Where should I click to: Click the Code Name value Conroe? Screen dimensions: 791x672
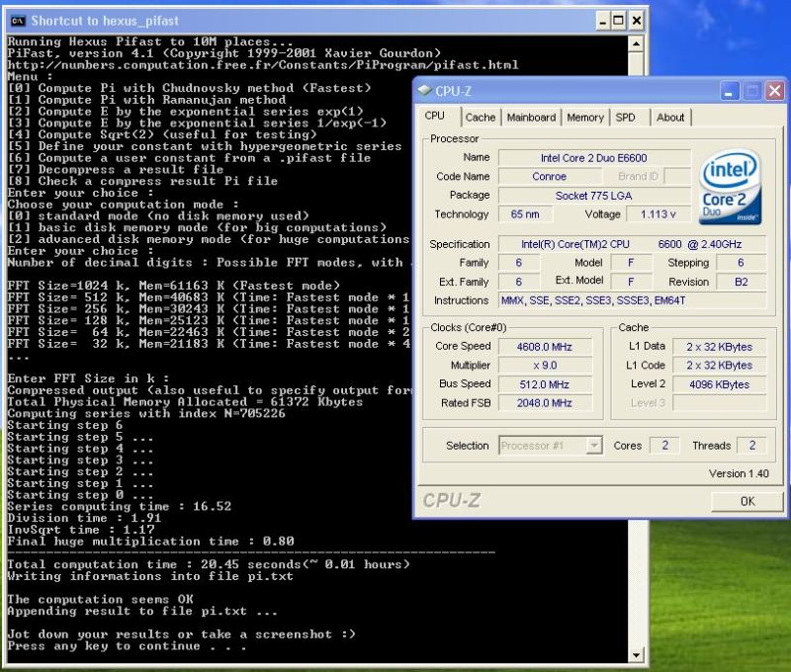[550, 177]
